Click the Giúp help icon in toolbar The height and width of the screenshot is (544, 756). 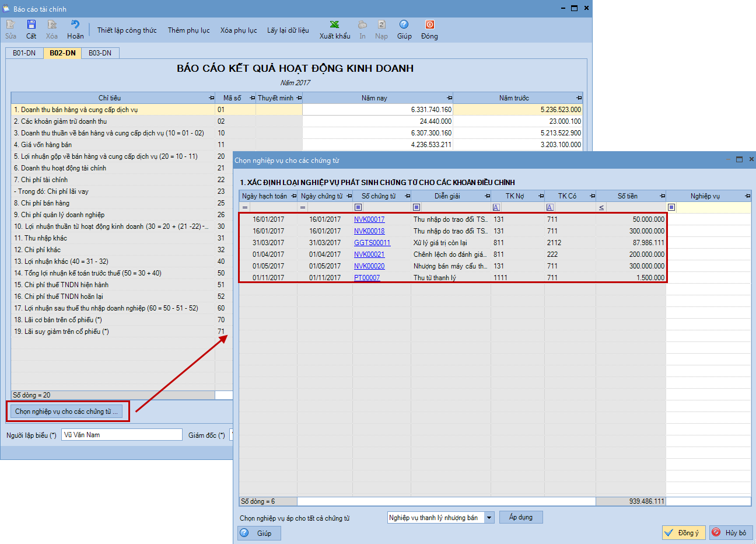(x=404, y=25)
